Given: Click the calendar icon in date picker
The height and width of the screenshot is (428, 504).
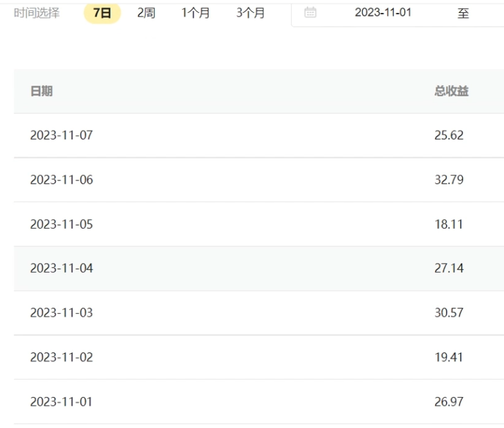Looking at the screenshot, I should click(x=310, y=12).
